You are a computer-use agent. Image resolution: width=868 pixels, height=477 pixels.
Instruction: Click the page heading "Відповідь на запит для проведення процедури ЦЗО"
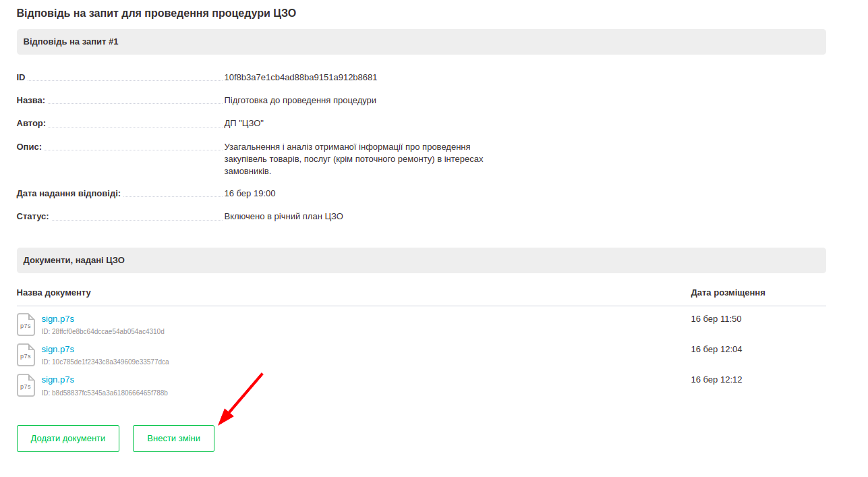pyautogui.click(x=156, y=13)
